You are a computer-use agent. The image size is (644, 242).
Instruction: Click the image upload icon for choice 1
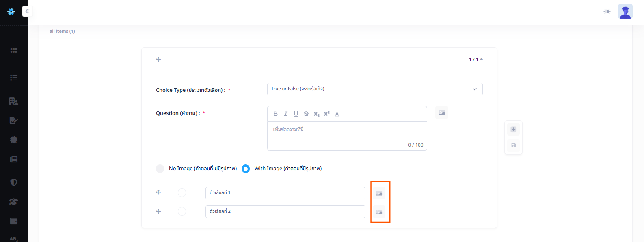point(379,193)
